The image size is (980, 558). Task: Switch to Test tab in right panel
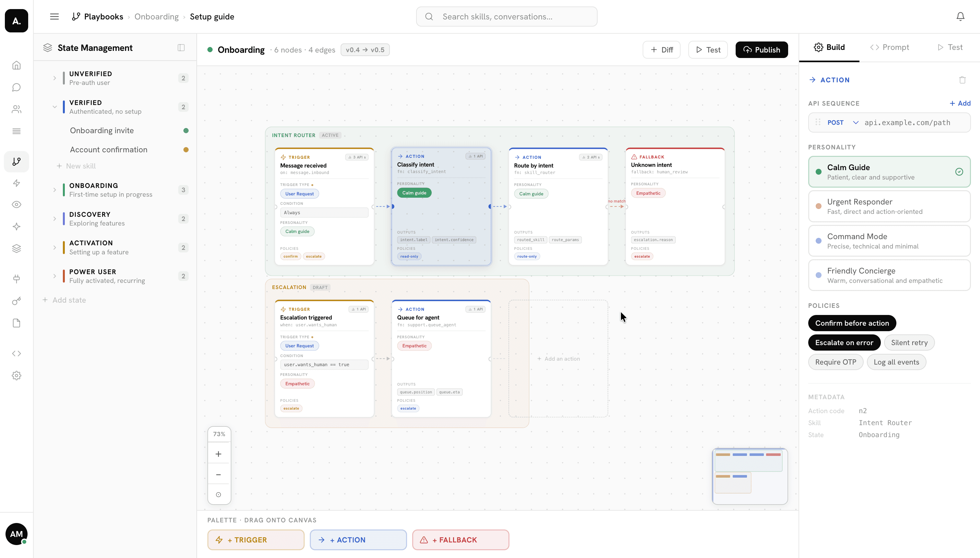(x=950, y=47)
